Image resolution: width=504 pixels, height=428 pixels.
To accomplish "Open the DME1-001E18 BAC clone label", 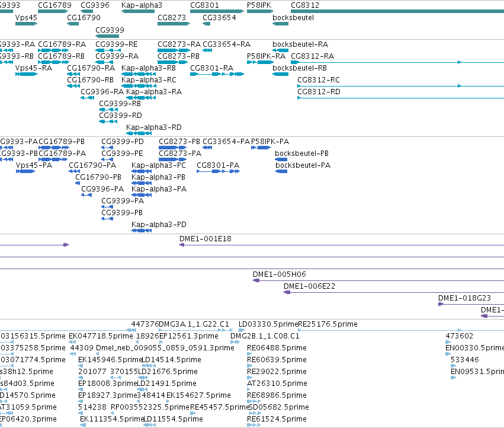I will tap(206, 239).
